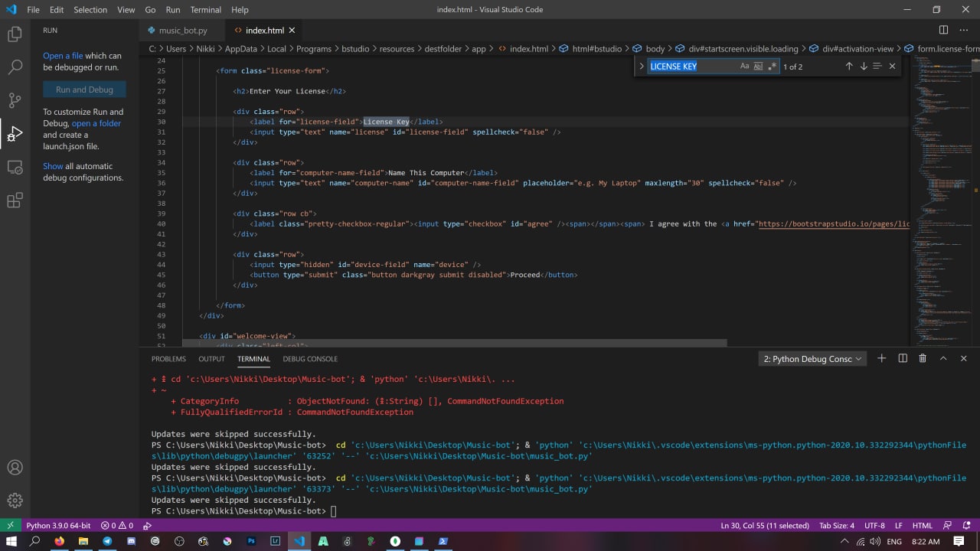This screenshot has width=980, height=551.
Task: Toggle Find in Selection icon
Action: coord(877,67)
